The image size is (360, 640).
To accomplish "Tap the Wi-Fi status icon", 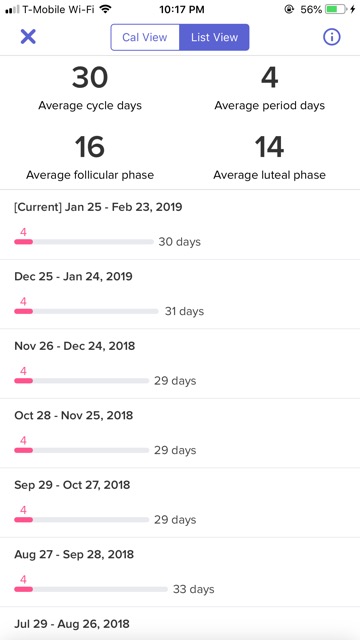I will tap(106, 9).
